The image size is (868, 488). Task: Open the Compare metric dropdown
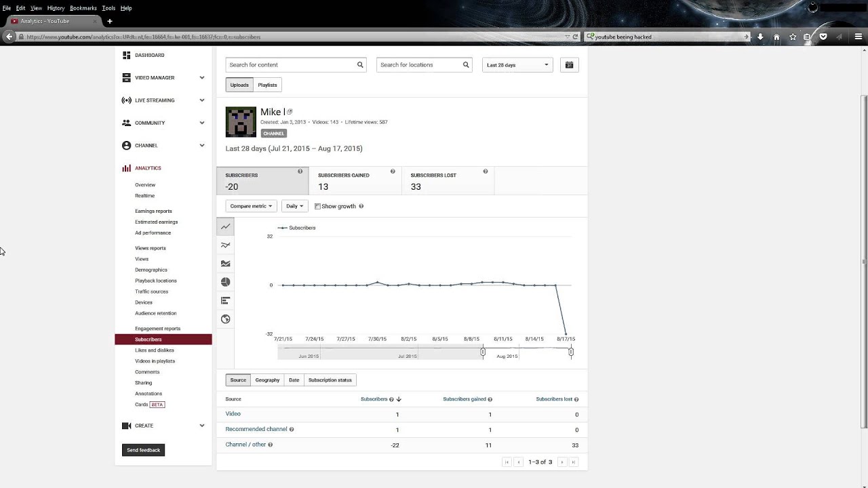coord(251,206)
